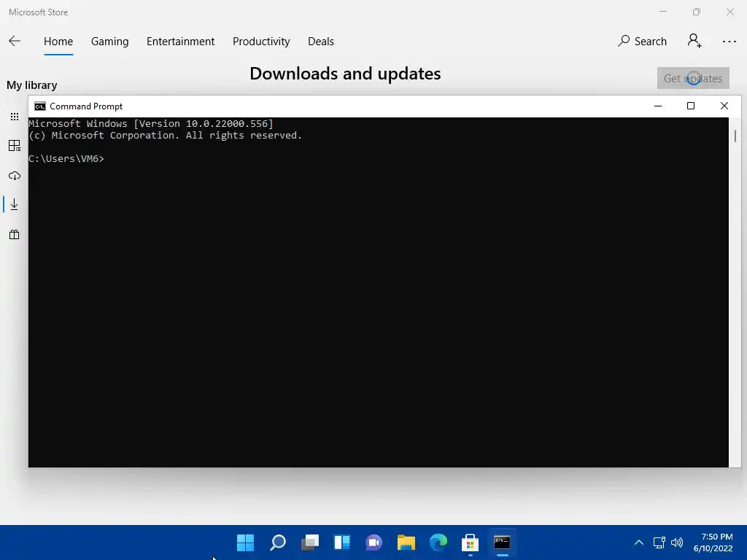Open the all-owned grid icon in library sidebar
The image size is (747, 560).
(x=15, y=117)
